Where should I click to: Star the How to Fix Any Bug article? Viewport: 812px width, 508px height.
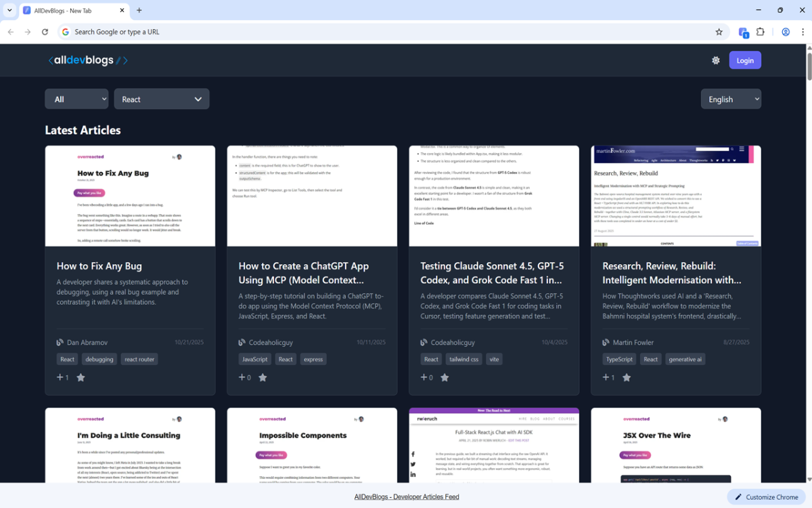[x=81, y=377]
